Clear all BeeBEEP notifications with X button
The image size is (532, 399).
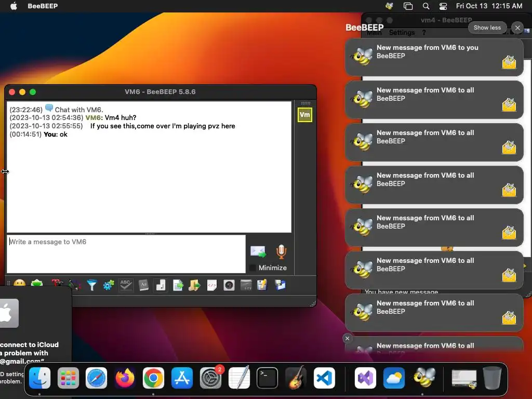click(517, 28)
